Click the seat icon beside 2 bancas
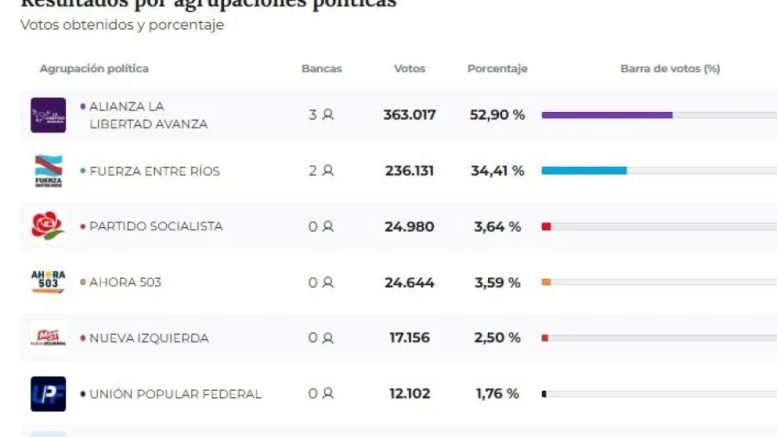 (328, 171)
